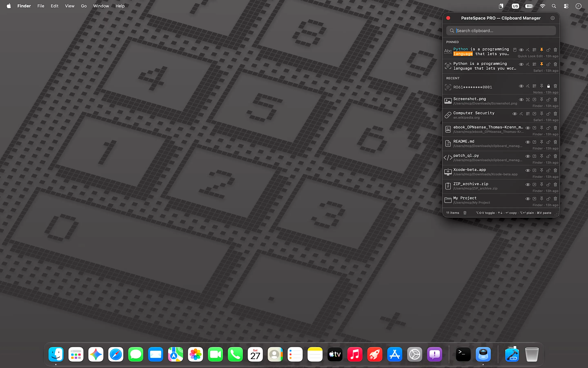This screenshot has width=588, height=368.
Task: Select the Computer Security row
Action: (x=501, y=116)
